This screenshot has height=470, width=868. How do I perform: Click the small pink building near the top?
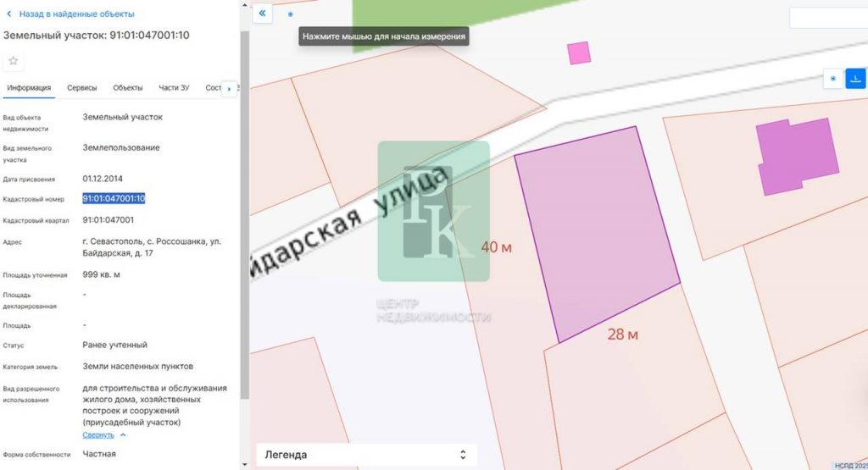[x=579, y=53]
